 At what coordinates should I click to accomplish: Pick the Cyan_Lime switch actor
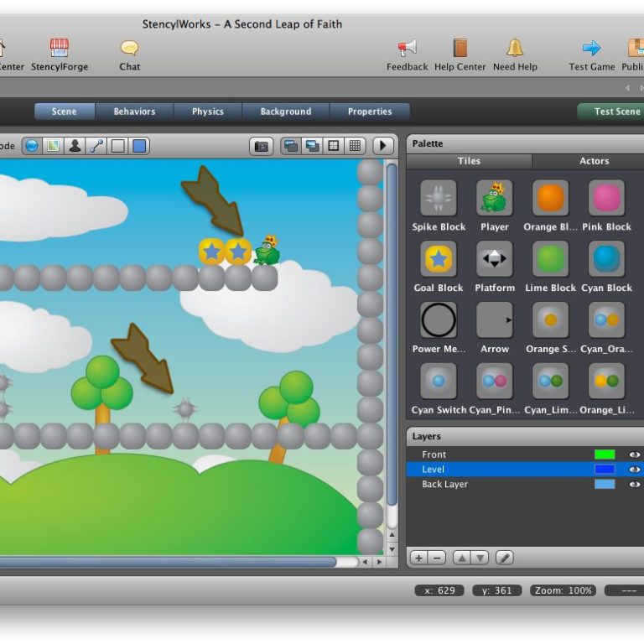tap(550, 381)
